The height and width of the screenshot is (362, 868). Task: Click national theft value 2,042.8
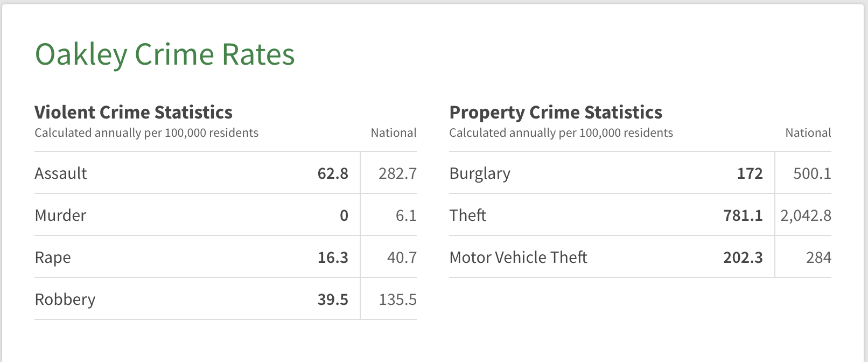[806, 215]
